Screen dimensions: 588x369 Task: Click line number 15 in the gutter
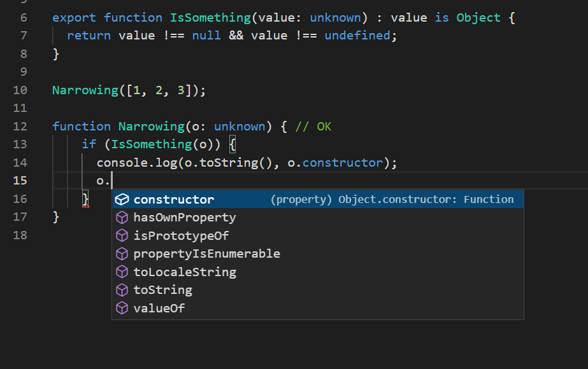click(x=20, y=181)
